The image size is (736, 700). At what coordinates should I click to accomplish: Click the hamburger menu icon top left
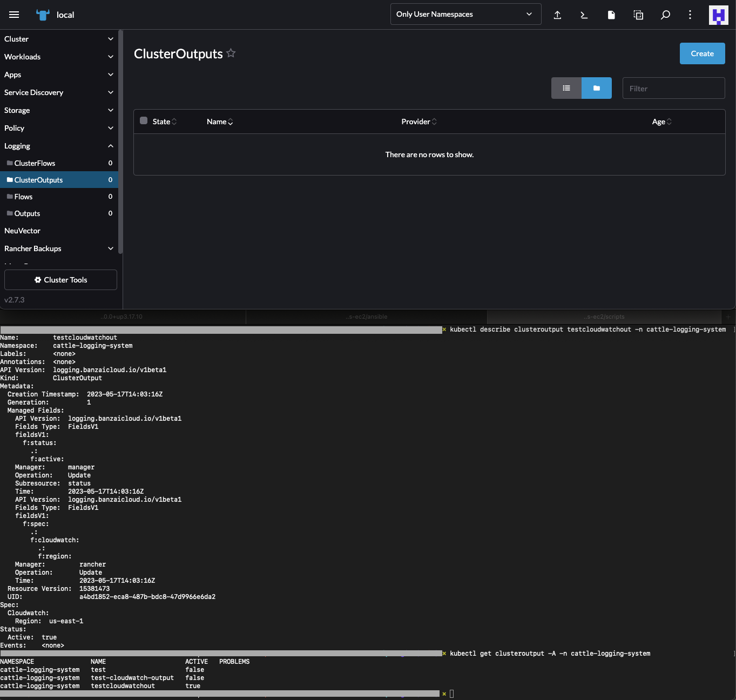pyautogui.click(x=14, y=15)
